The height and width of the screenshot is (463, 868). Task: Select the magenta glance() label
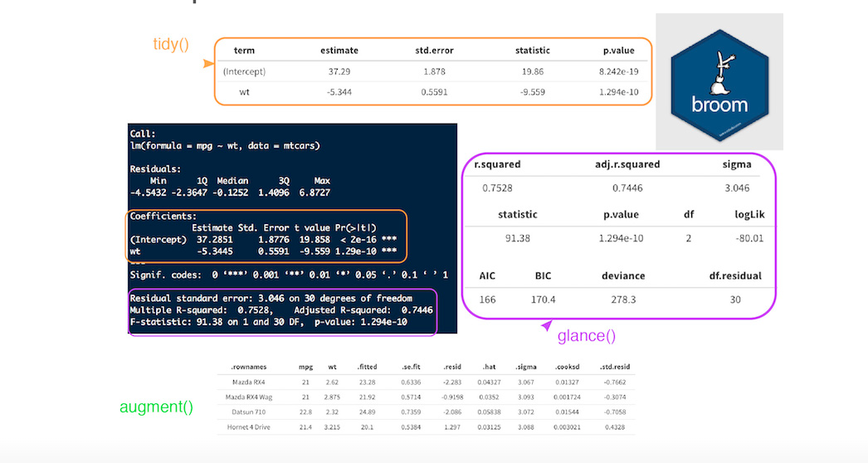[x=587, y=336]
